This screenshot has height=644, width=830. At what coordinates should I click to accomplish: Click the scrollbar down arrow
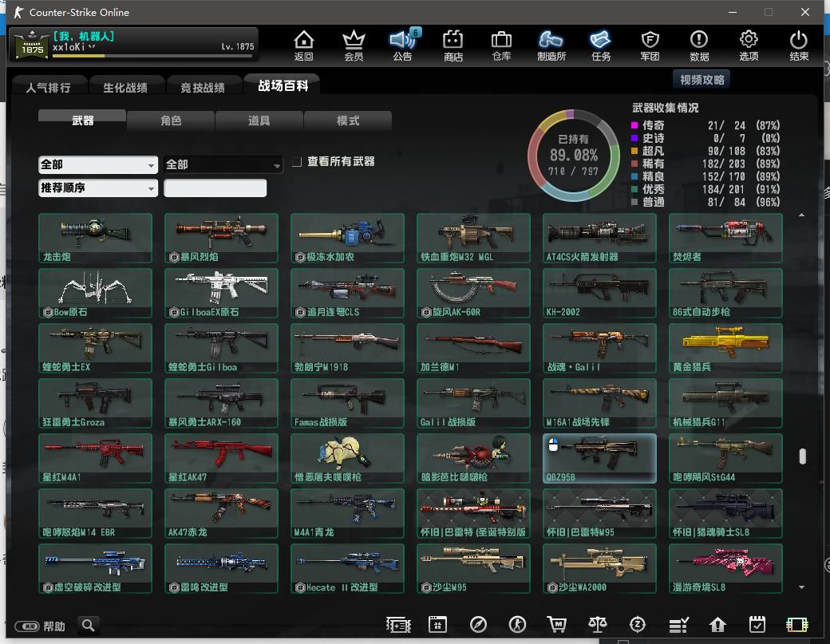click(x=802, y=587)
